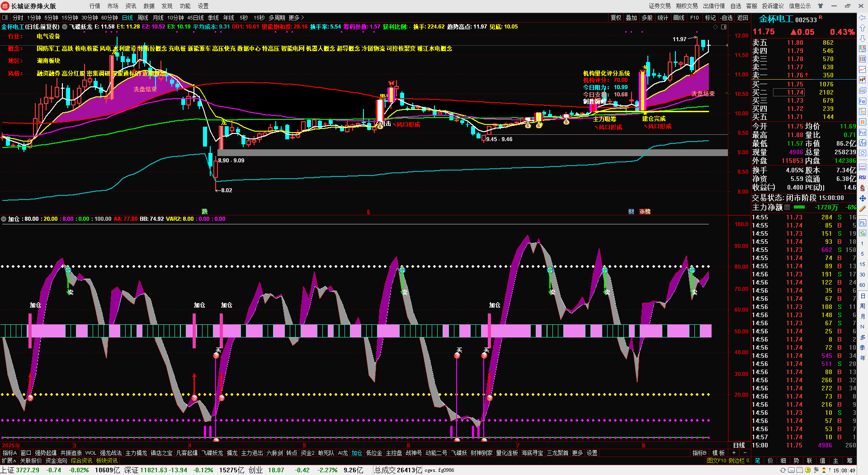Screen dimensions: 868x475
Task: Click the T-shirt skin icon in title bar
Action: pos(821,6)
